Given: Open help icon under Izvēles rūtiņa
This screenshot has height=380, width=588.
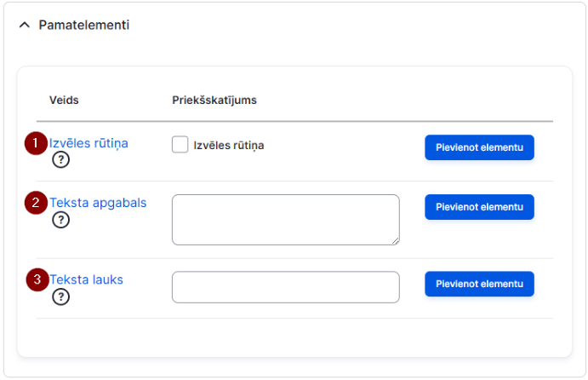Looking at the screenshot, I should tap(60, 160).
